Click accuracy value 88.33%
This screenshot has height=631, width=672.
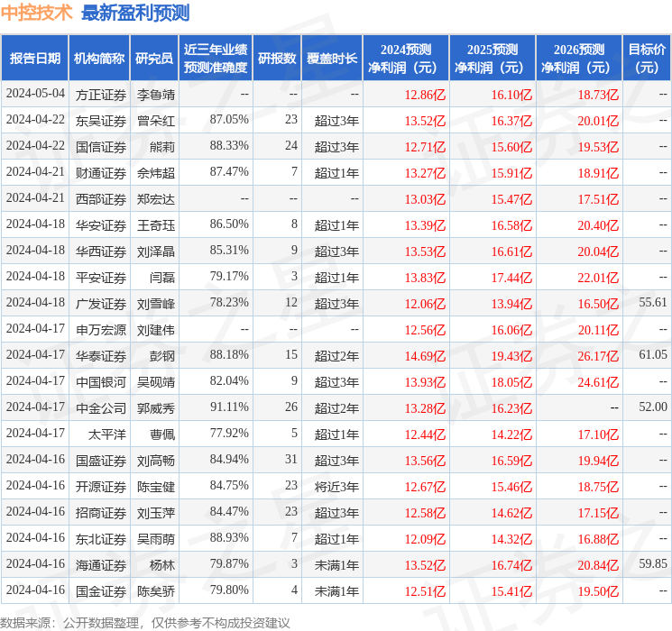tap(229, 146)
